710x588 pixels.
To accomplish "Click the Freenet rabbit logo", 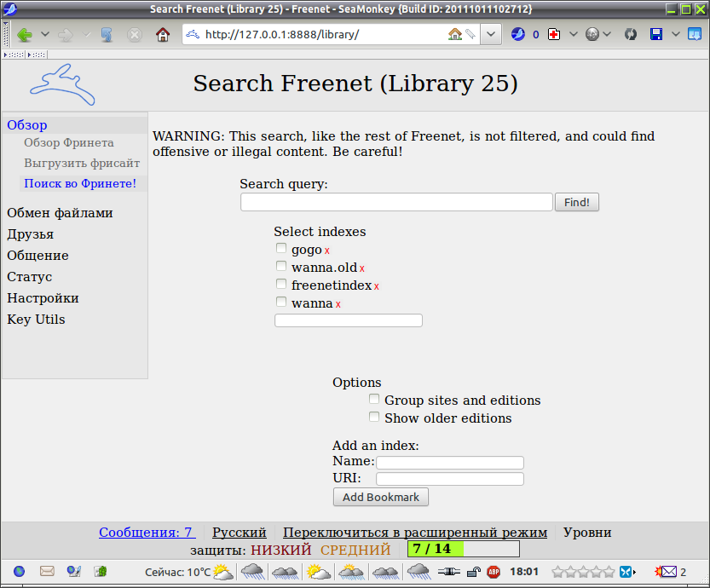I will click(62, 84).
